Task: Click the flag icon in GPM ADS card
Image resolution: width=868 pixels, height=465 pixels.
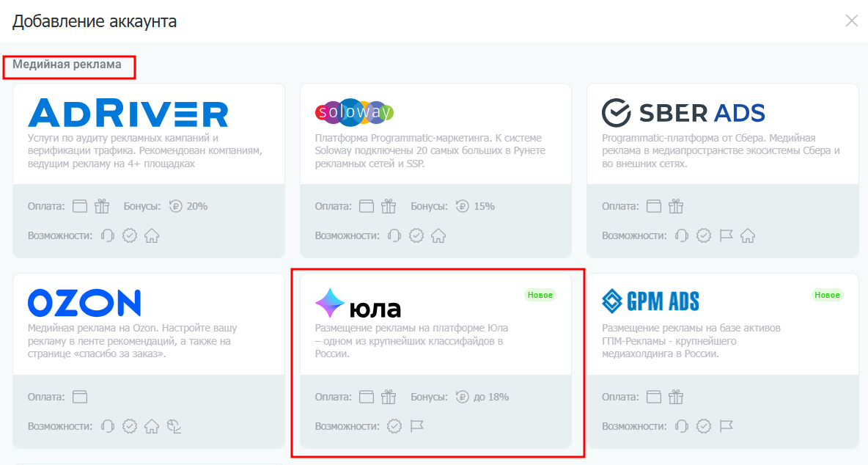Action: pos(726,426)
